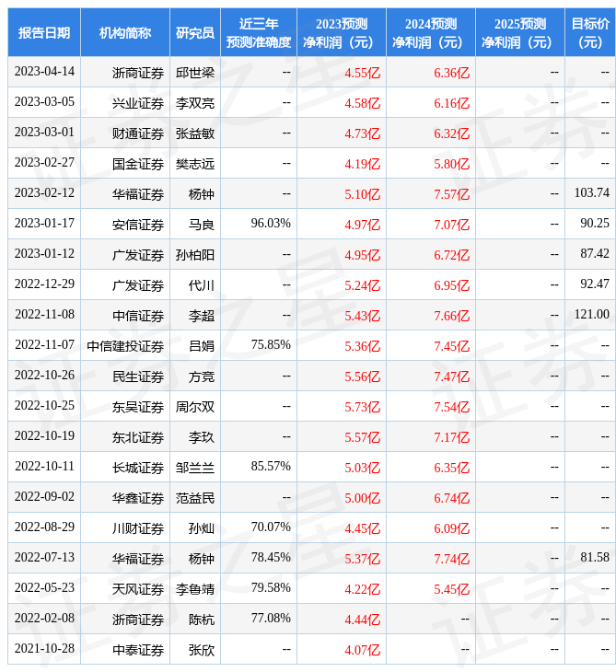Click researcher 孙柏阳
This screenshot has width=616, height=672.
click(195, 255)
